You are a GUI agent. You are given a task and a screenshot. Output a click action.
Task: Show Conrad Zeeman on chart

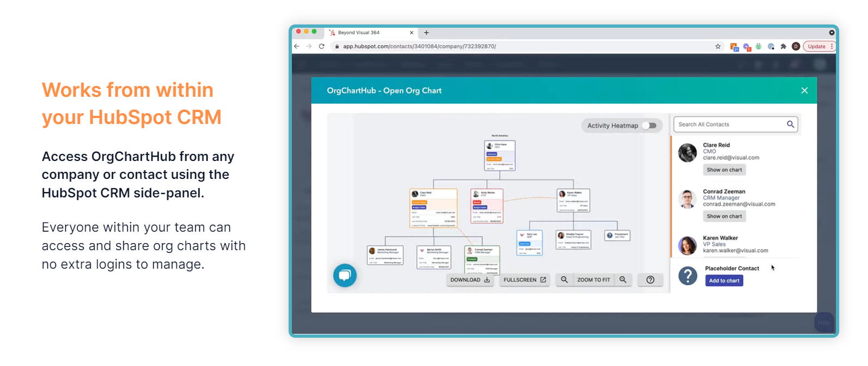coord(724,216)
